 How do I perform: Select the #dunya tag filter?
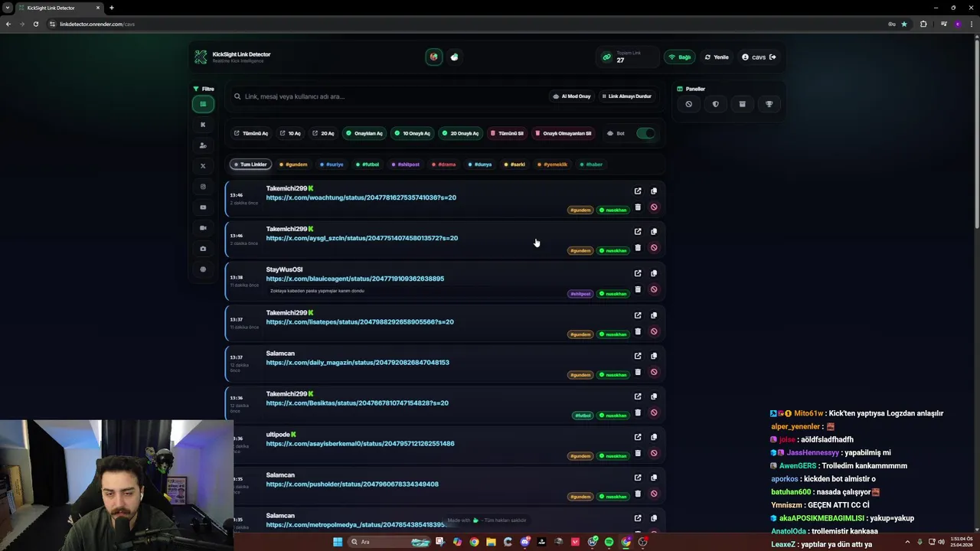pos(480,165)
